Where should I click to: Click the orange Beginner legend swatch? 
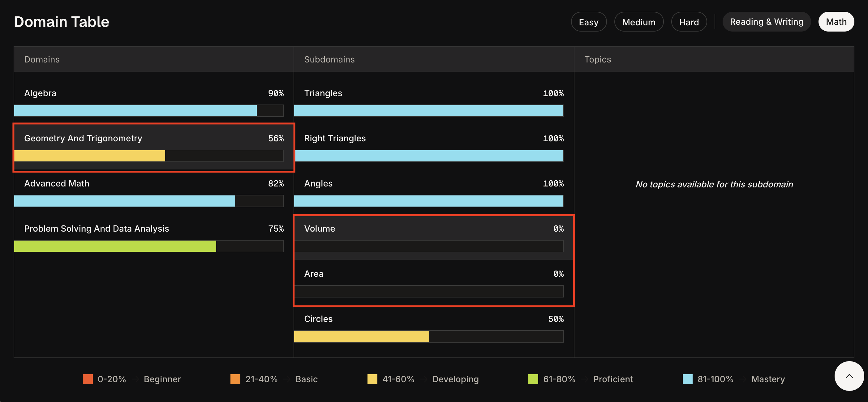(x=88, y=379)
